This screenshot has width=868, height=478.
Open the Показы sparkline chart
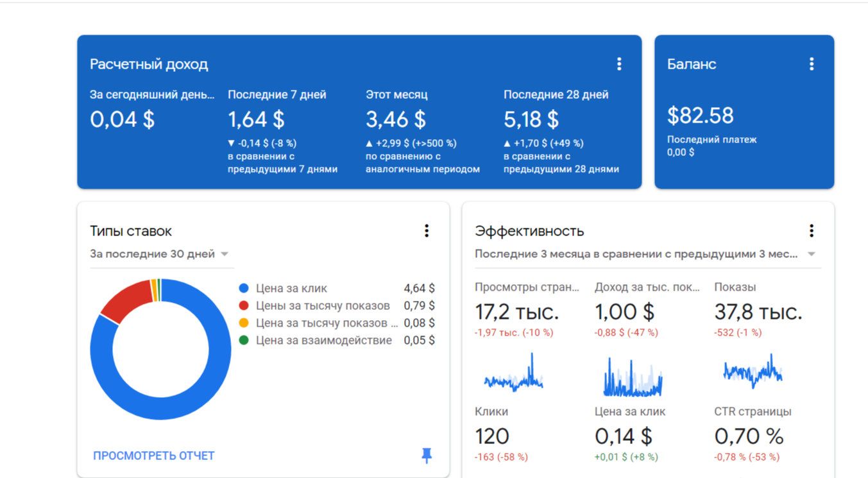click(x=753, y=371)
